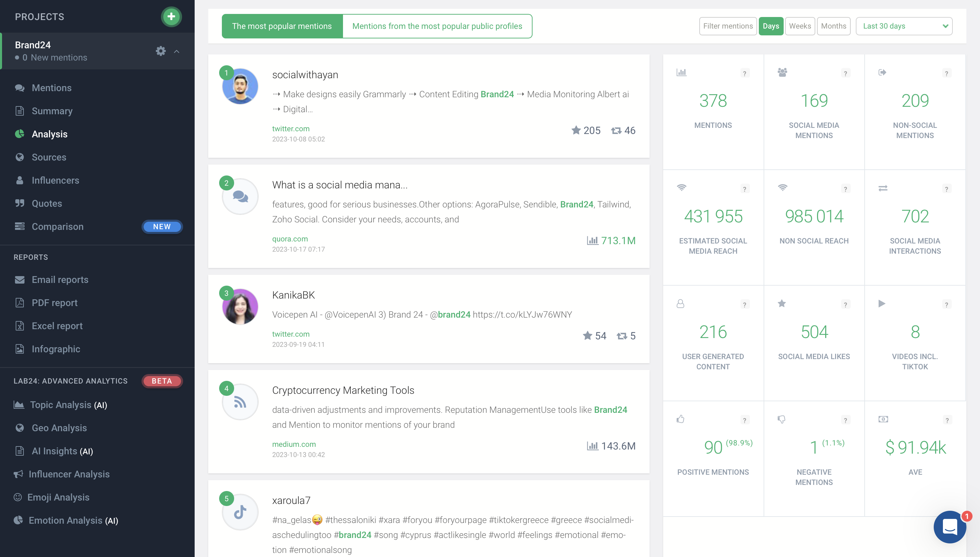
Task: Switch time granularity to Weeks
Action: (x=800, y=26)
